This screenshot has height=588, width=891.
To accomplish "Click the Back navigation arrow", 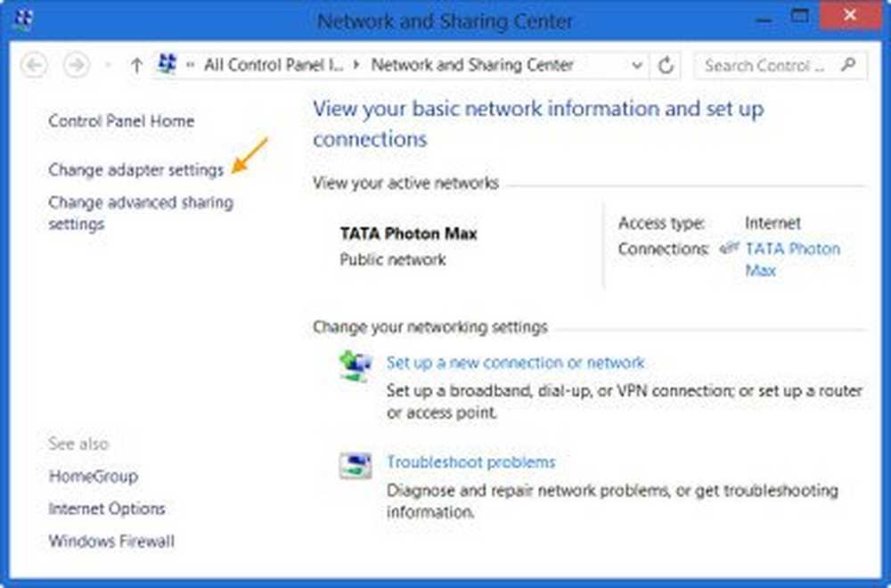I will (x=34, y=65).
